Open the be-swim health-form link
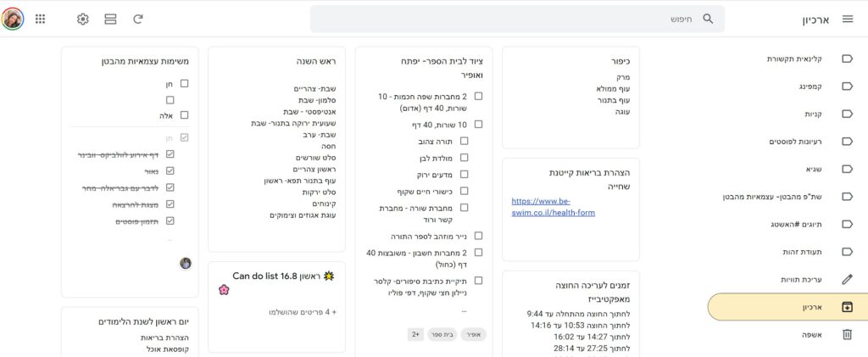868x357 pixels. (553, 207)
